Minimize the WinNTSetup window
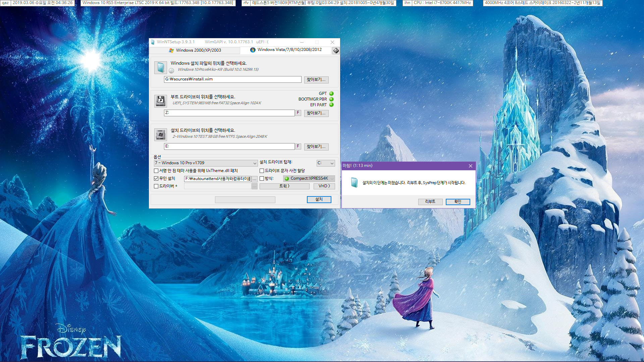This screenshot has height=362, width=644. (302, 42)
